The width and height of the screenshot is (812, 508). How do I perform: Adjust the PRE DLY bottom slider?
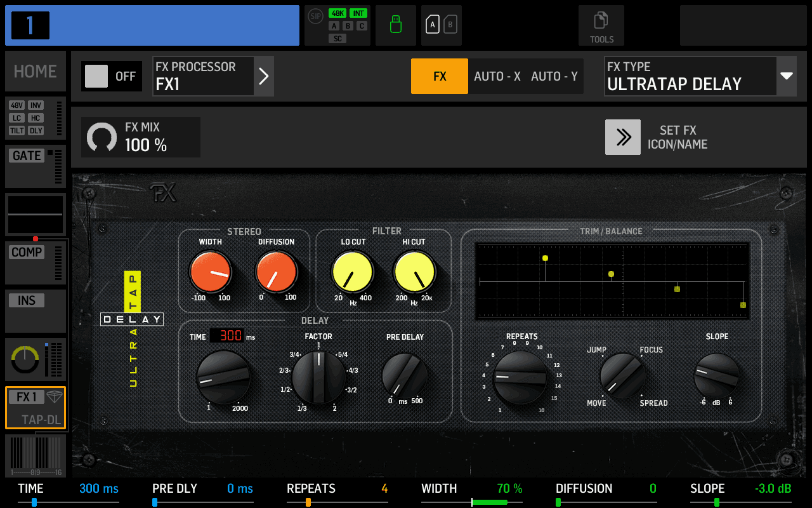point(203,502)
